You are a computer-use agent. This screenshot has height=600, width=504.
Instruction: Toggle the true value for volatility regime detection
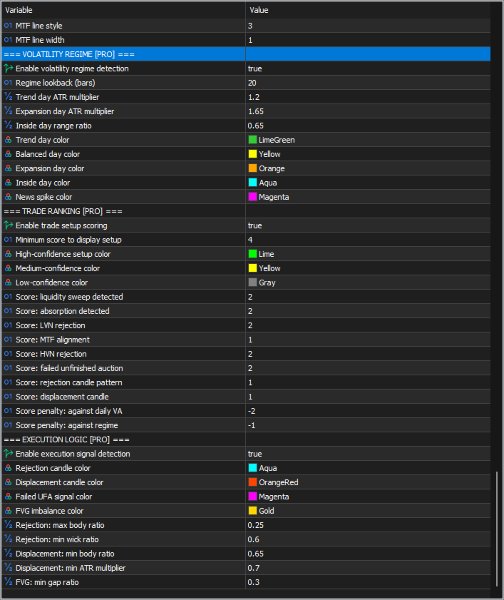pos(255,68)
